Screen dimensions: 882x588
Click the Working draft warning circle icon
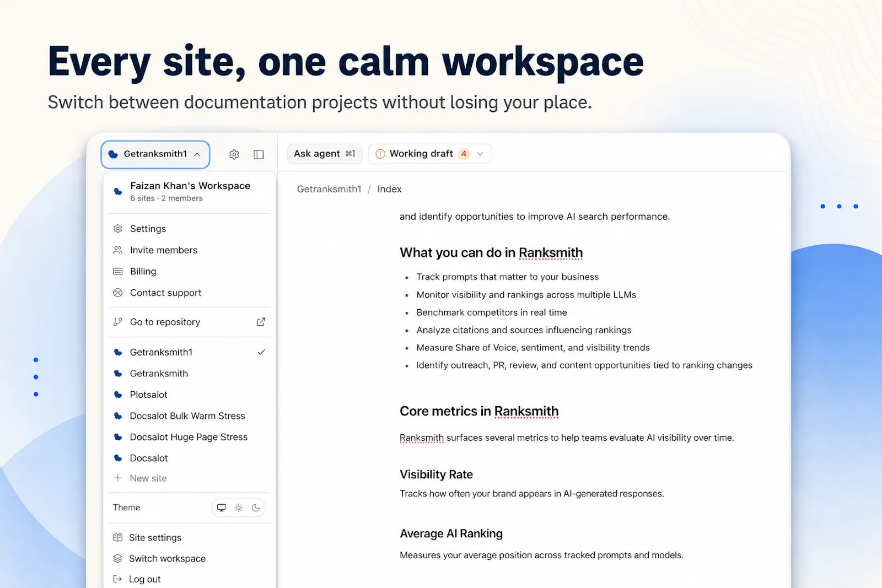380,154
